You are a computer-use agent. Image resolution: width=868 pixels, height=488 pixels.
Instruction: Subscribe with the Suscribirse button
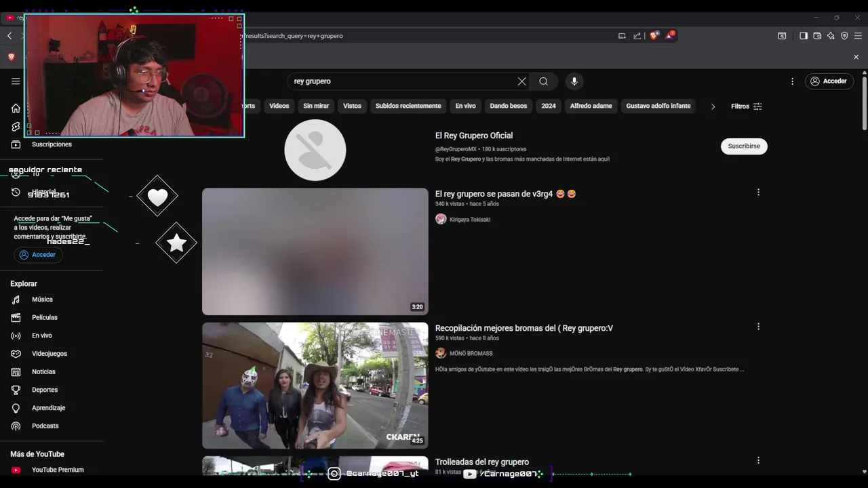[x=744, y=146]
